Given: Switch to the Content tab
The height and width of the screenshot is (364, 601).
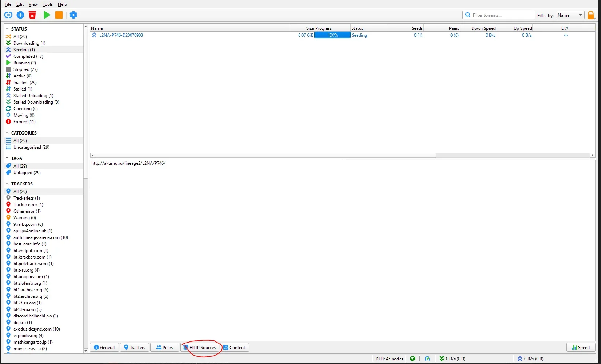Looking at the screenshot, I should [x=235, y=347].
